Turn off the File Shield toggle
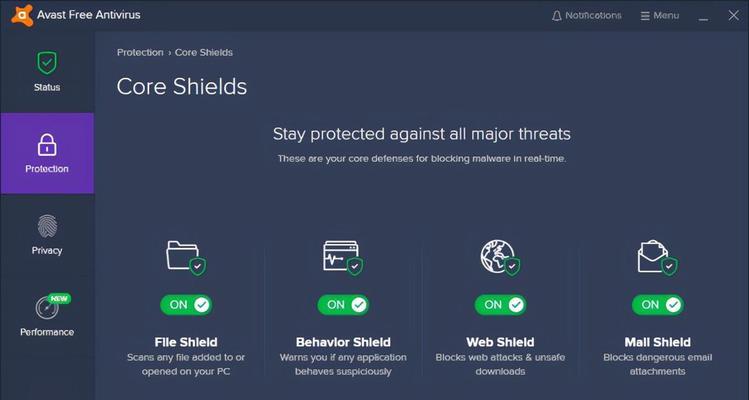This screenshot has width=749, height=400. pyautogui.click(x=186, y=304)
